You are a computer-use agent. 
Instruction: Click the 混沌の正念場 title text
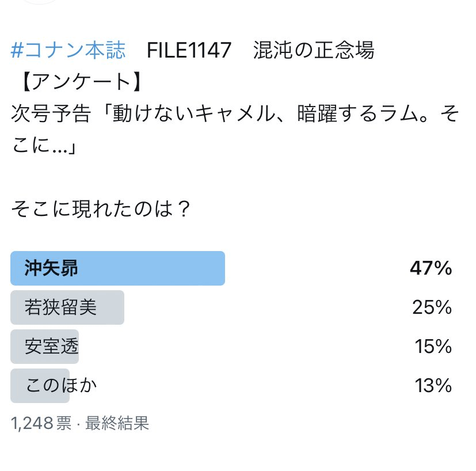314,50
